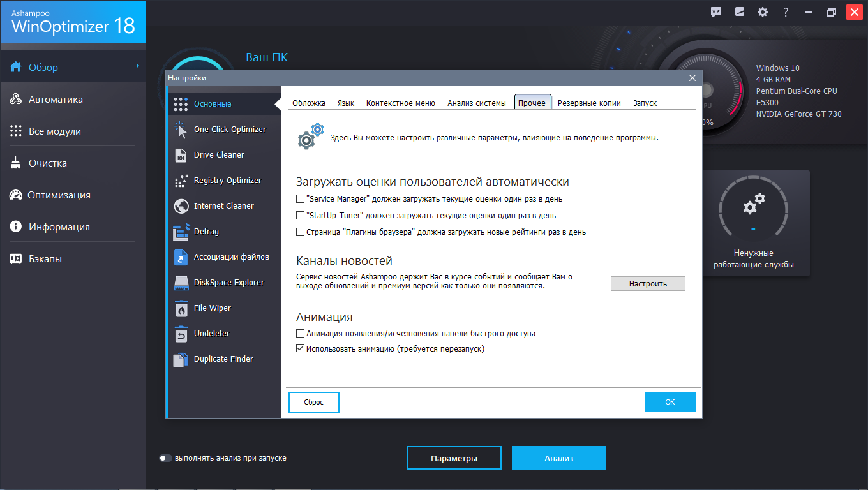
Task: Click the Настроить button for news
Action: 647,284
